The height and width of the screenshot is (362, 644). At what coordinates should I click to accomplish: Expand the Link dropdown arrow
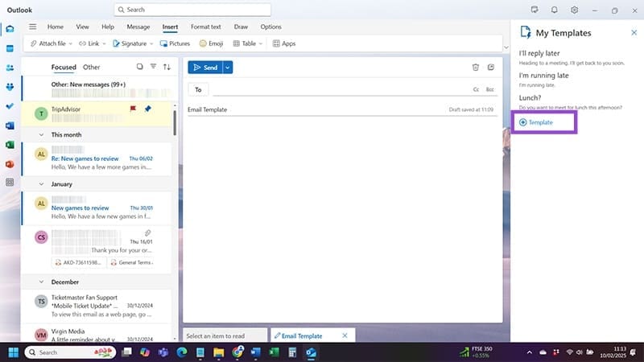104,44
